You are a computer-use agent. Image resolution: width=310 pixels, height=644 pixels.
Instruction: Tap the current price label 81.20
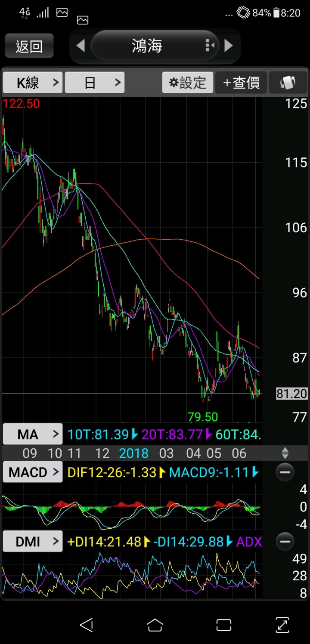click(x=292, y=393)
